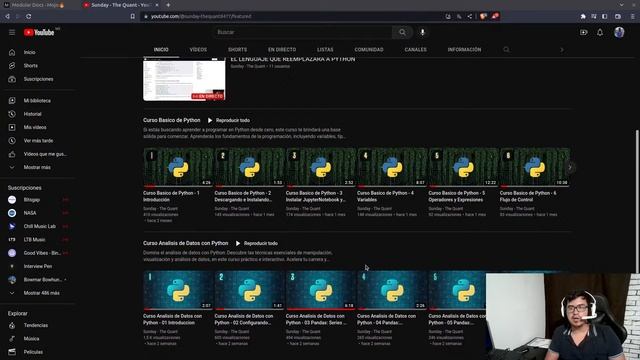Open Suscripciones in the sidebar
Screen dimensions: 640x360
pos(39,79)
